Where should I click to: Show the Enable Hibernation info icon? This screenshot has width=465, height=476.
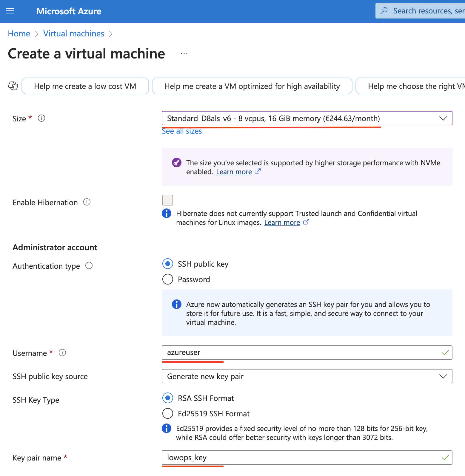(87, 202)
